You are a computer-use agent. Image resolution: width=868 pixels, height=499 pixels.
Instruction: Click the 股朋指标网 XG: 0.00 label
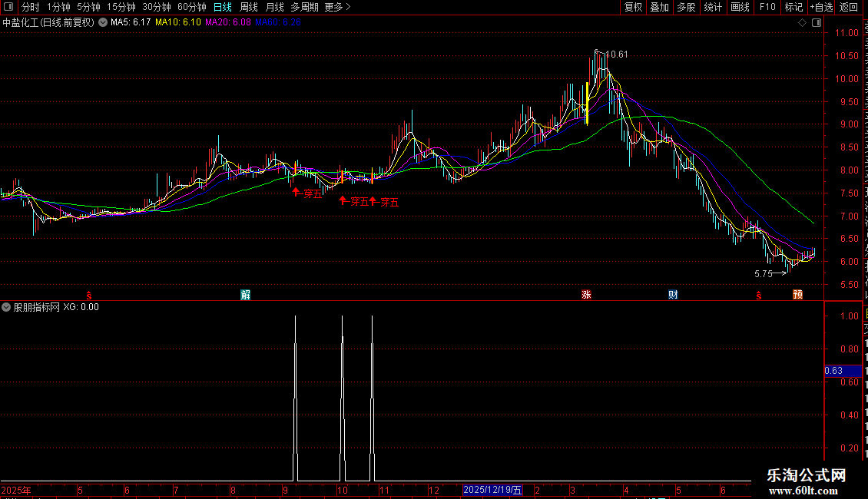(56, 307)
